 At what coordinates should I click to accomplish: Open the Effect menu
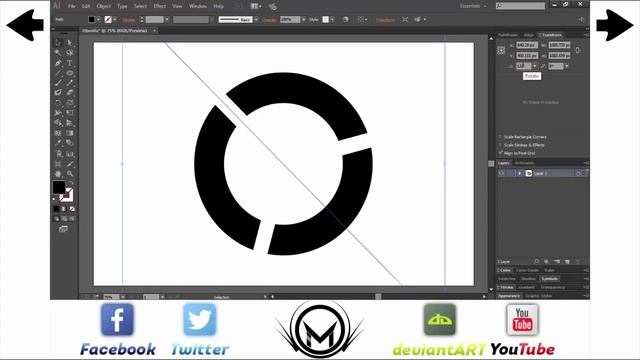point(160,6)
